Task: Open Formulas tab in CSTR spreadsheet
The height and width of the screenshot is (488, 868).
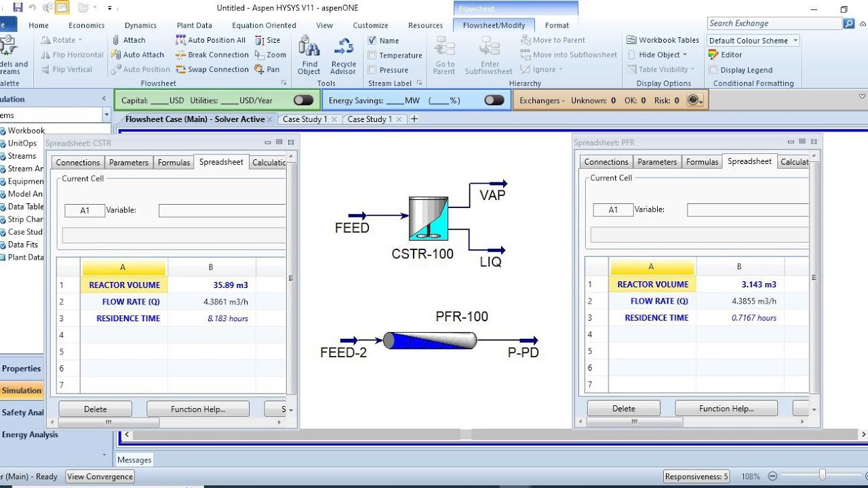Action: (174, 163)
